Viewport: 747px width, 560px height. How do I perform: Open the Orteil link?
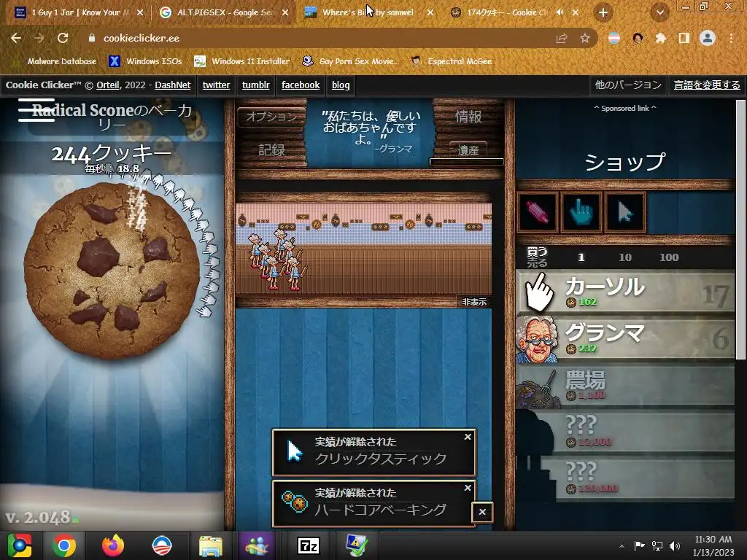(108, 85)
